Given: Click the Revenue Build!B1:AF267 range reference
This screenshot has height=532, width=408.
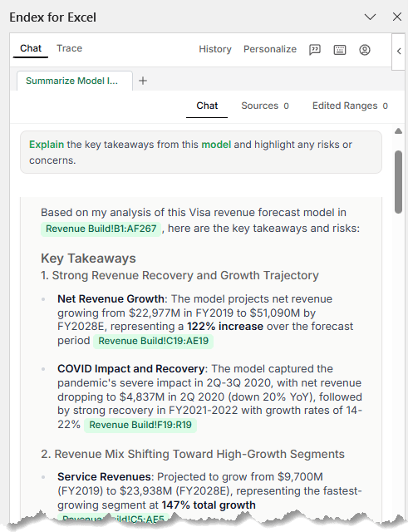Looking at the screenshot, I should pos(101,229).
